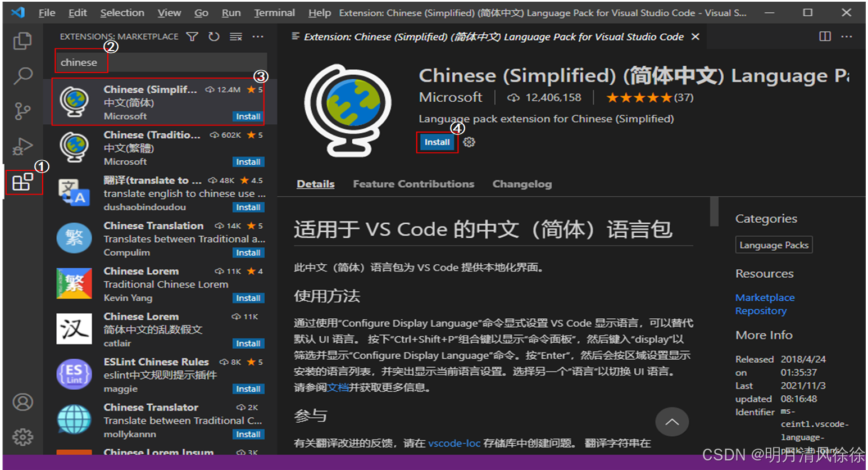Image resolution: width=868 pixels, height=470 pixels.
Task: Open the View menu
Action: tap(169, 12)
